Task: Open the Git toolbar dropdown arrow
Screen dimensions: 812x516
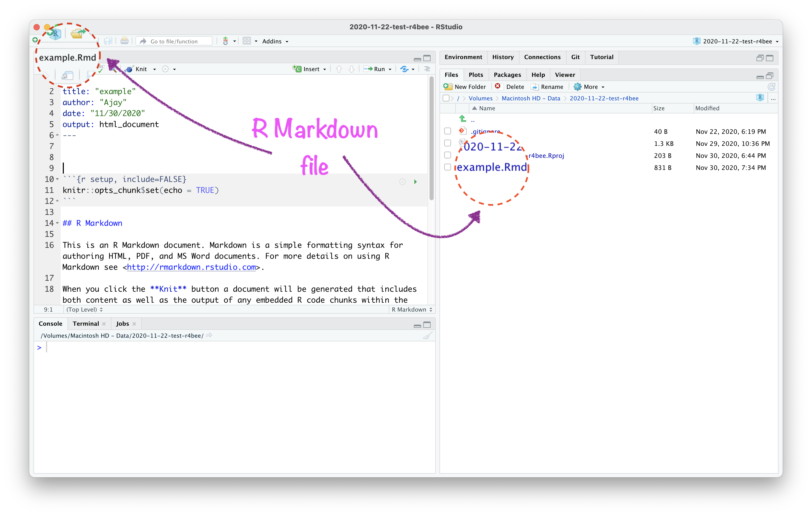Action: coord(234,42)
